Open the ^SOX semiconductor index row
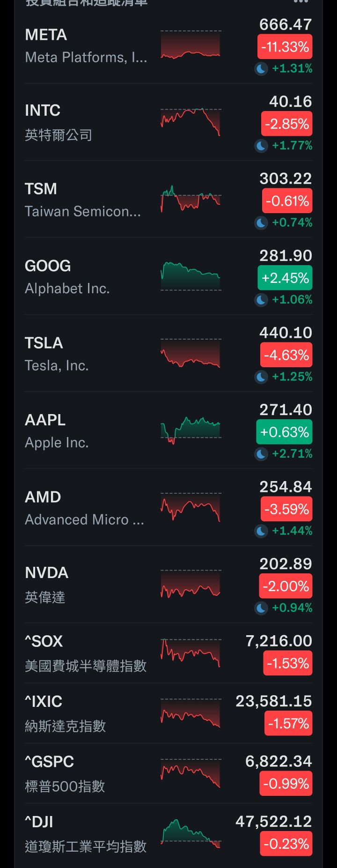The width and height of the screenshot is (337, 868). [x=168, y=653]
